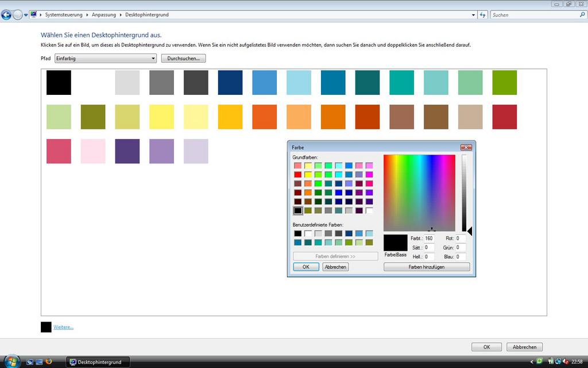Click the Farbt. hue value field

tap(430, 239)
